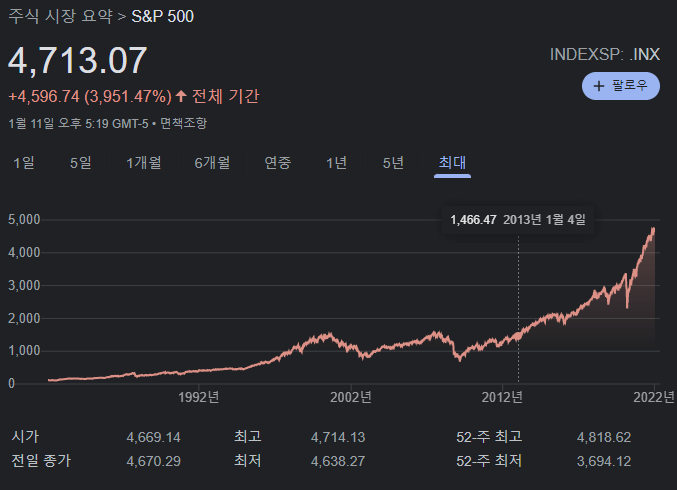This screenshot has width=677, height=490.
Task: Click the 최고 value 4,714.13
Action: 338,437
